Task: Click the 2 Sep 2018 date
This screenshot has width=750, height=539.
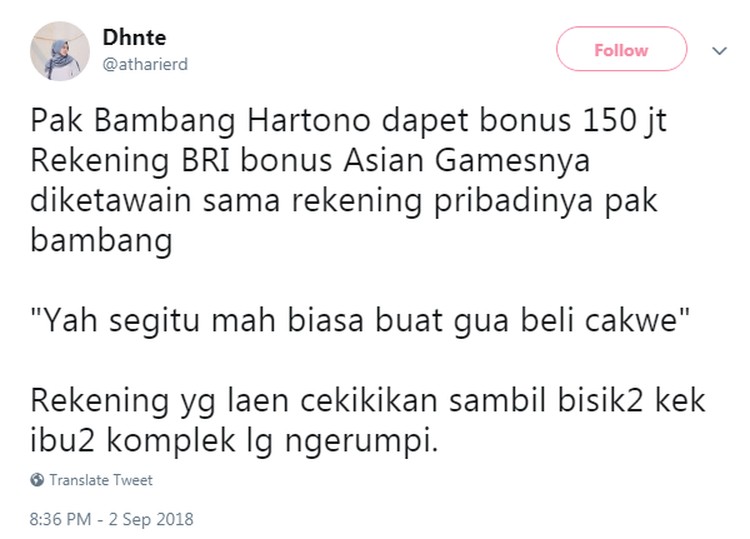Action: click(x=151, y=519)
